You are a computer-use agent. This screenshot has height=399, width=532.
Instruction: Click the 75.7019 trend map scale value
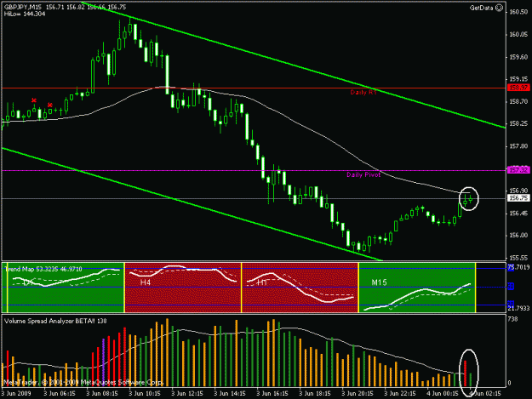tap(518, 267)
